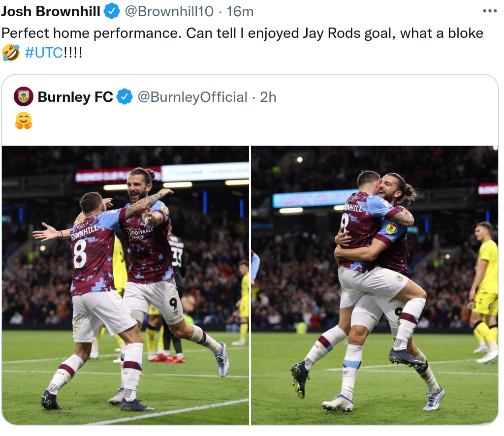The height and width of the screenshot is (436, 504).
Task: Click Burnley FC's verified badge
Action: pos(125,97)
